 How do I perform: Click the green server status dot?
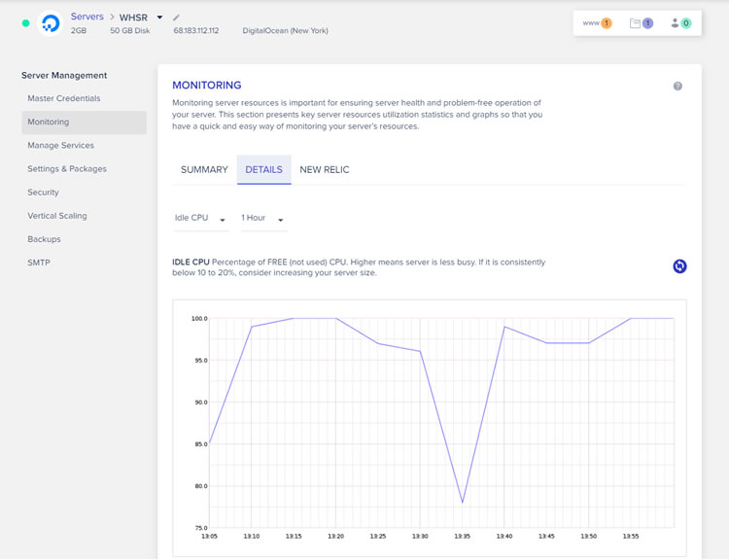click(x=25, y=22)
